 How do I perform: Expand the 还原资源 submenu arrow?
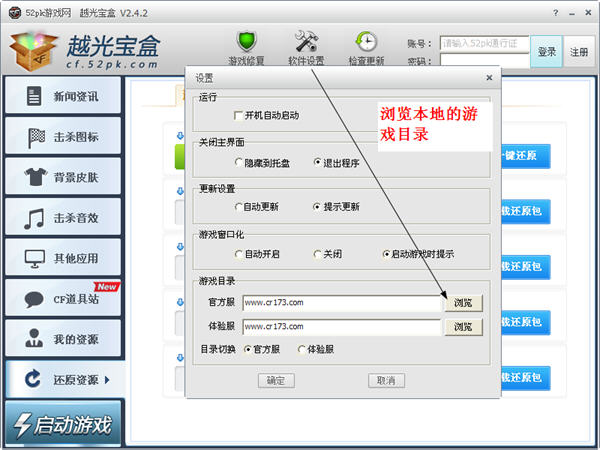click(107, 380)
